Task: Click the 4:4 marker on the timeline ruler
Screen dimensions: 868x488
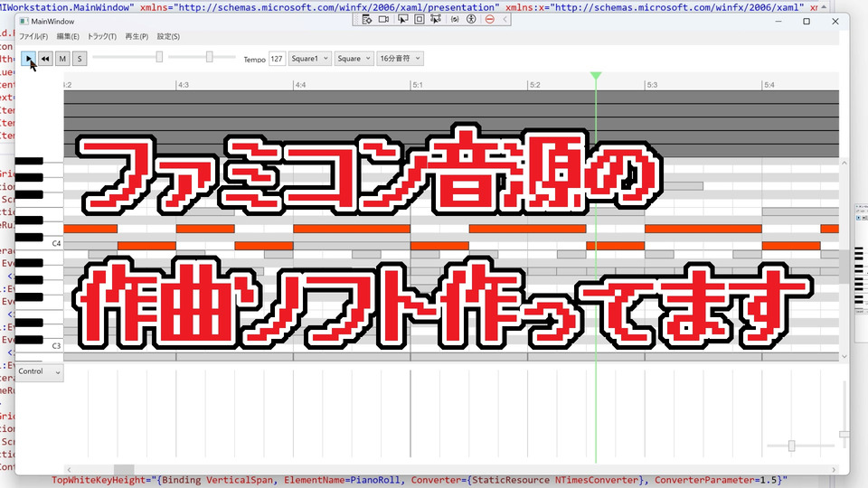Action: 300,85
